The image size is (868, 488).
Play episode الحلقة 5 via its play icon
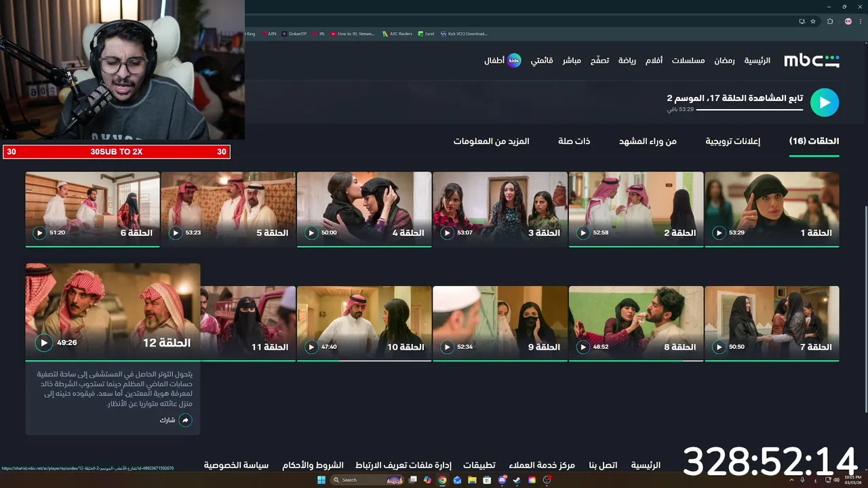pos(176,233)
